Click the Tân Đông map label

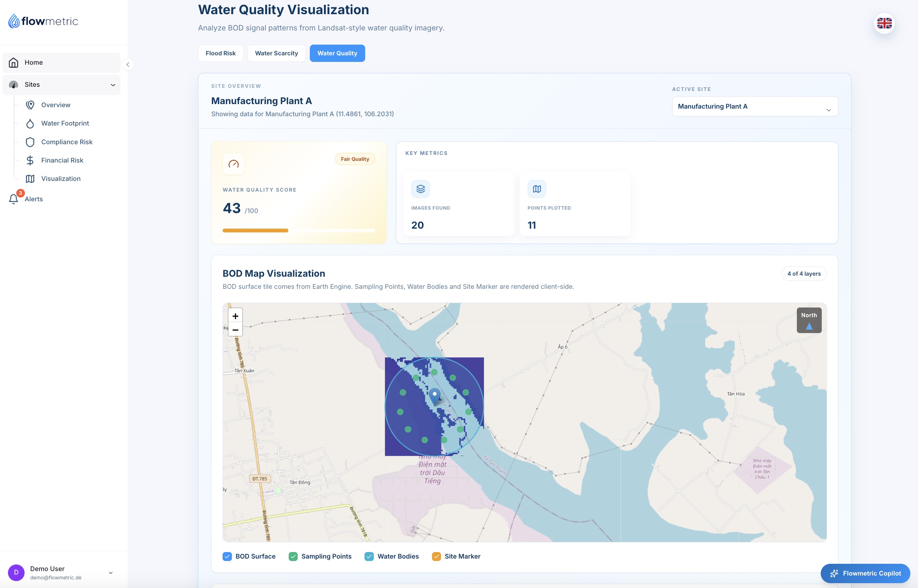[x=300, y=482]
